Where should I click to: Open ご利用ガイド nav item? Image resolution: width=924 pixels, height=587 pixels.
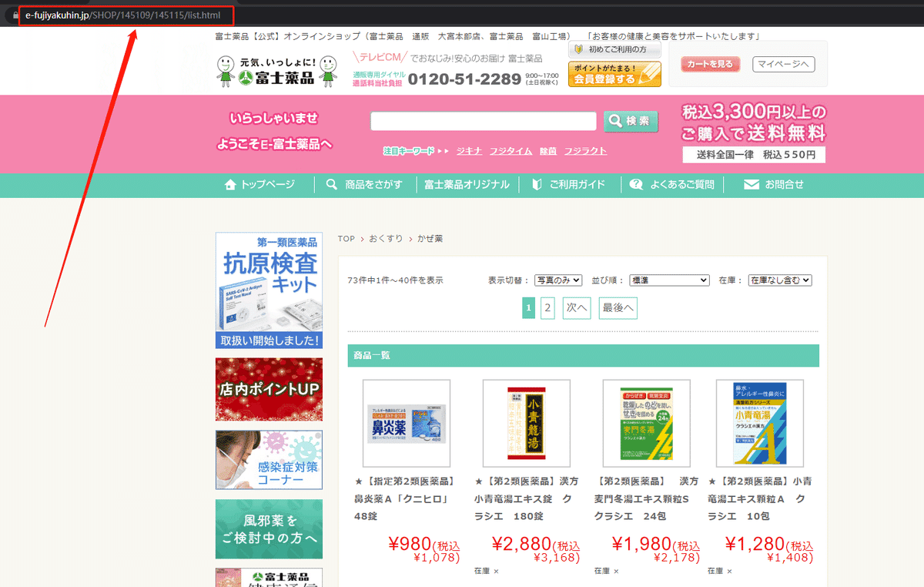pos(569,185)
